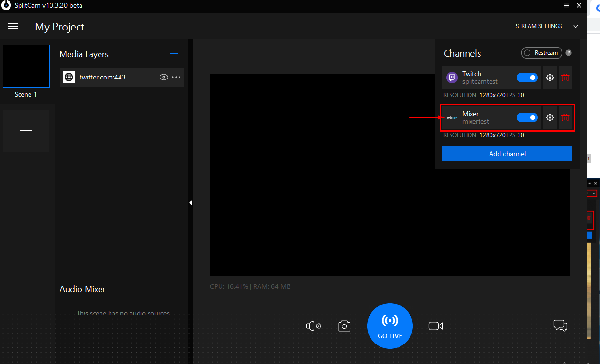The width and height of the screenshot is (600, 364).
Task: Add a new media layer with the plus icon
Action: (x=174, y=54)
